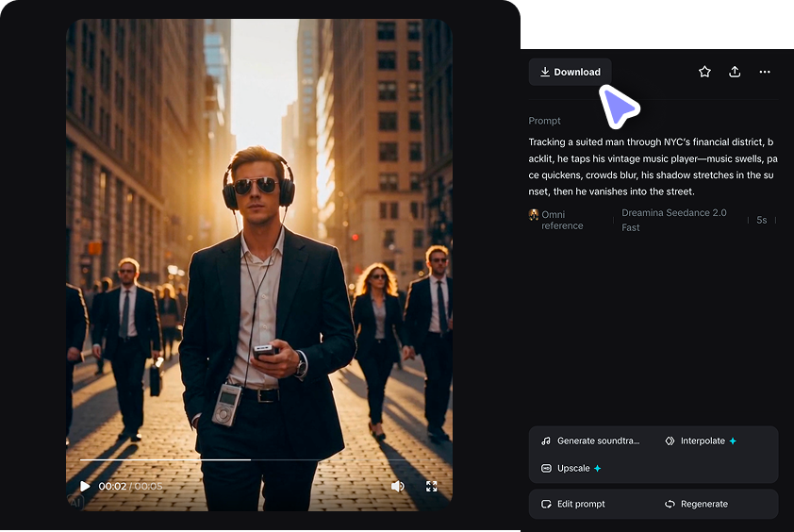Click the video preview of the man with headphones
Screen dimensions: 794x532
(259, 265)
